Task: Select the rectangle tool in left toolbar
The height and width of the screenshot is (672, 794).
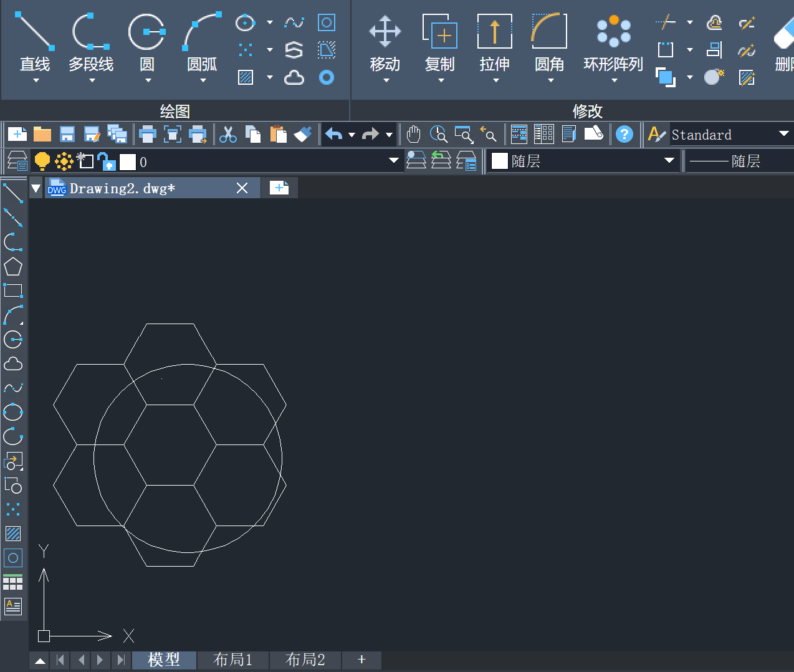Action: pyautogui.click(x=13, y=290)
